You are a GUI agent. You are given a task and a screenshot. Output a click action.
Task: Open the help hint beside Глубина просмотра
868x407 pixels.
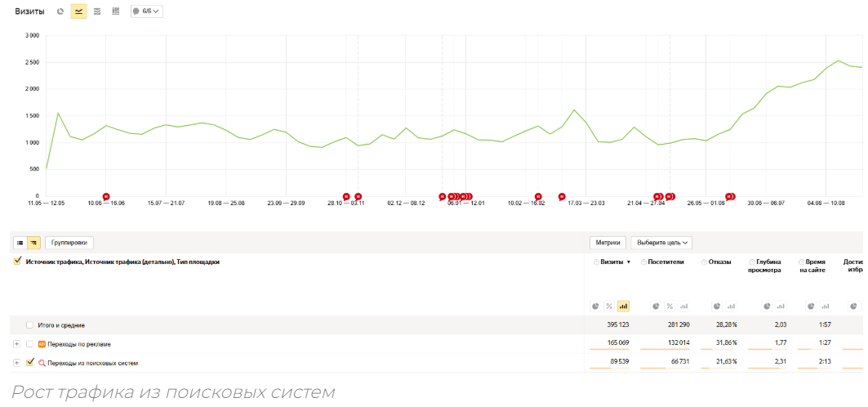(751, 262)
